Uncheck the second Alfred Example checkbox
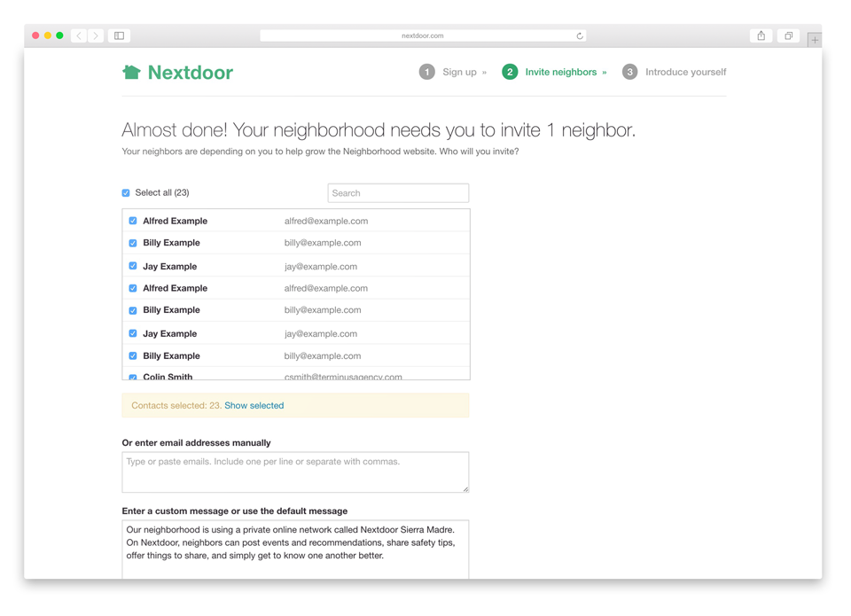 (133, 288)
